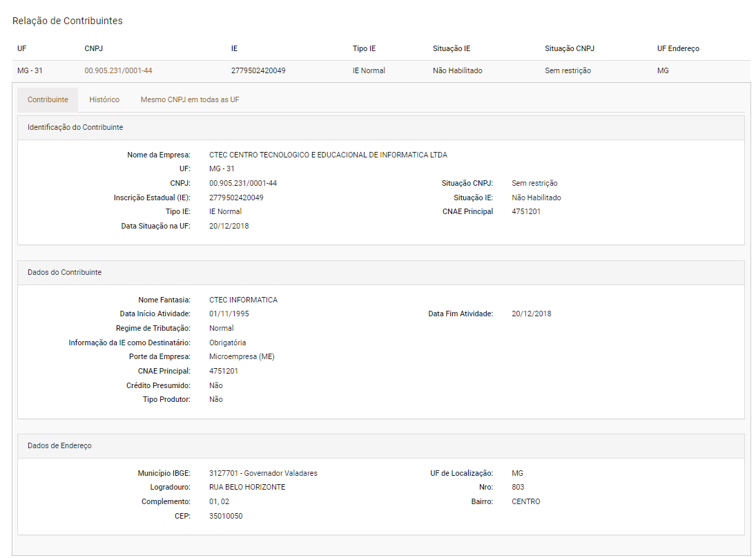756x558 pixels.
Task: Click the Situação IE column header
Action: tap(452, 49)
